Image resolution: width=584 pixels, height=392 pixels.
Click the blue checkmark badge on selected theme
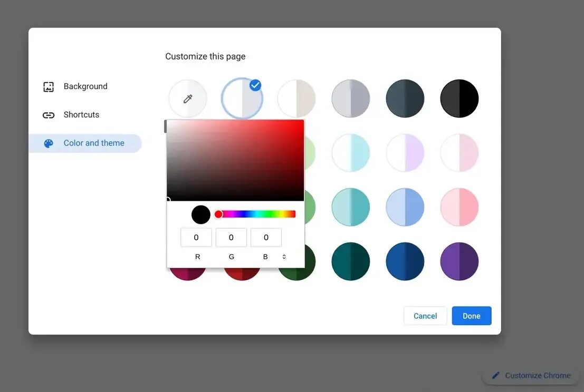tap(255, 85)
